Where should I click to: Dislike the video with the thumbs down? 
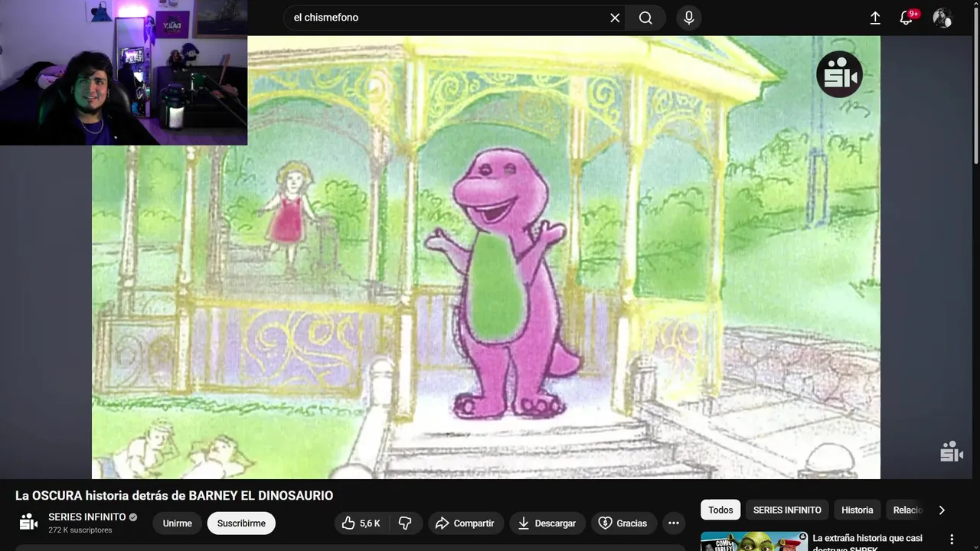click(x=405, y=523)
